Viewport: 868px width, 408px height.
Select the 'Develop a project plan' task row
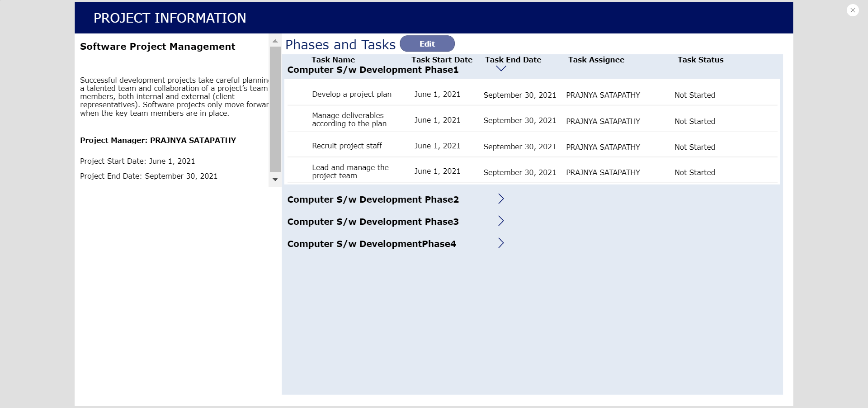(352, 95)
